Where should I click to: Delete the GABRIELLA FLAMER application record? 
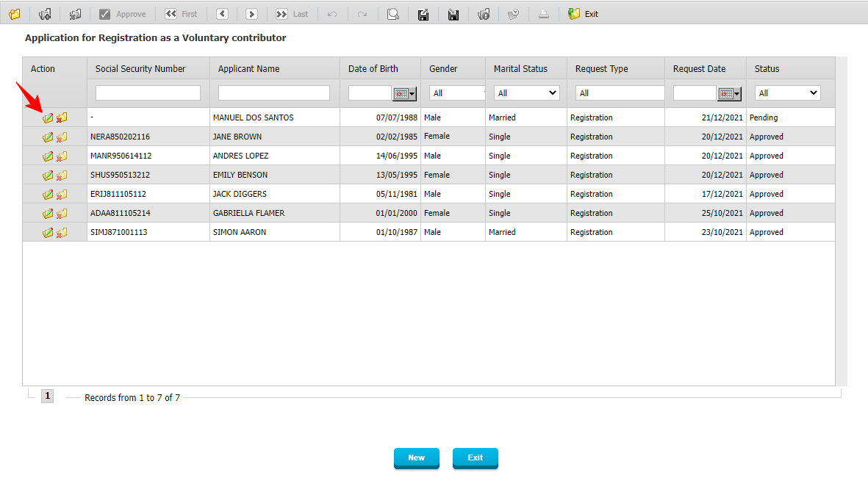tap(62, 214)
